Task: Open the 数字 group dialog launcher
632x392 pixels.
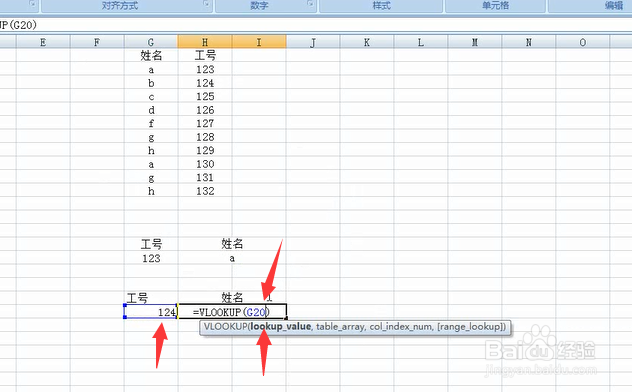Action: coord(310,4)
